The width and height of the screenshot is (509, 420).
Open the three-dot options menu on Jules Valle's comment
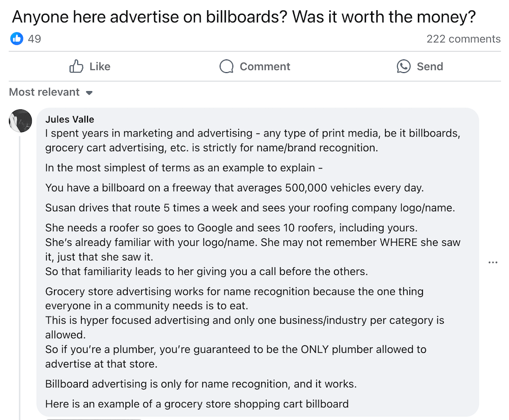pyautogui.click(x=493, y=262)
